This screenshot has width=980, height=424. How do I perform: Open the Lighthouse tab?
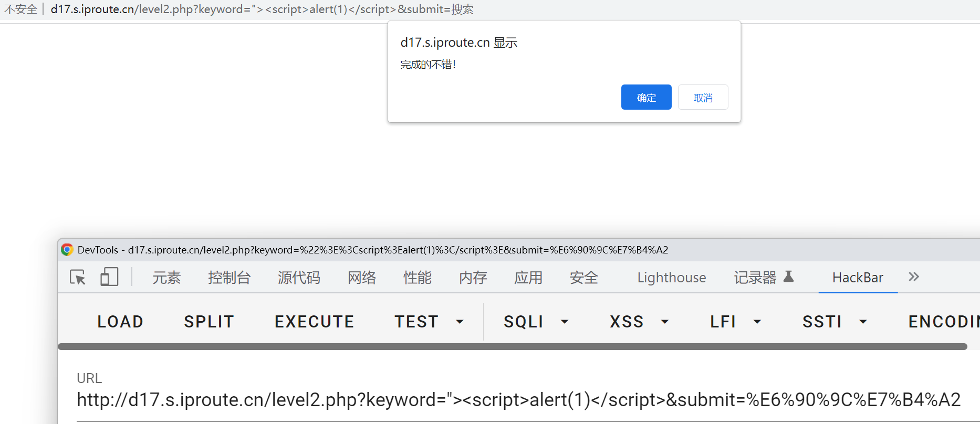671,278
